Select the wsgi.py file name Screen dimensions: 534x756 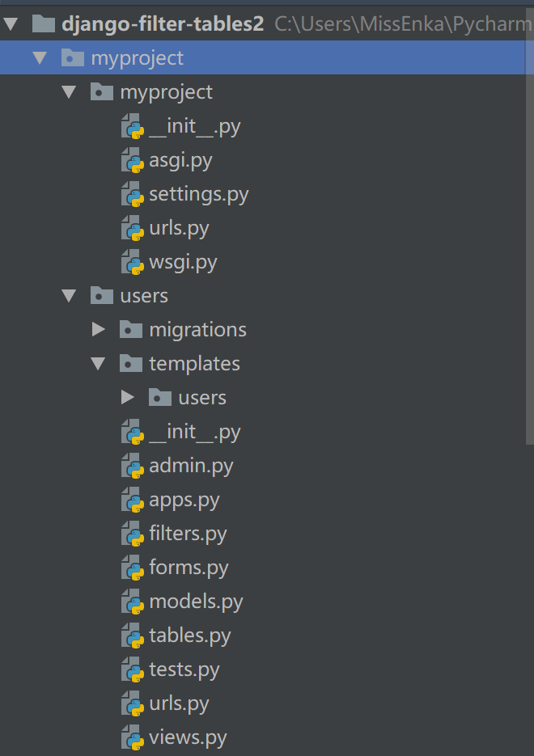click(x=184, y=262)
